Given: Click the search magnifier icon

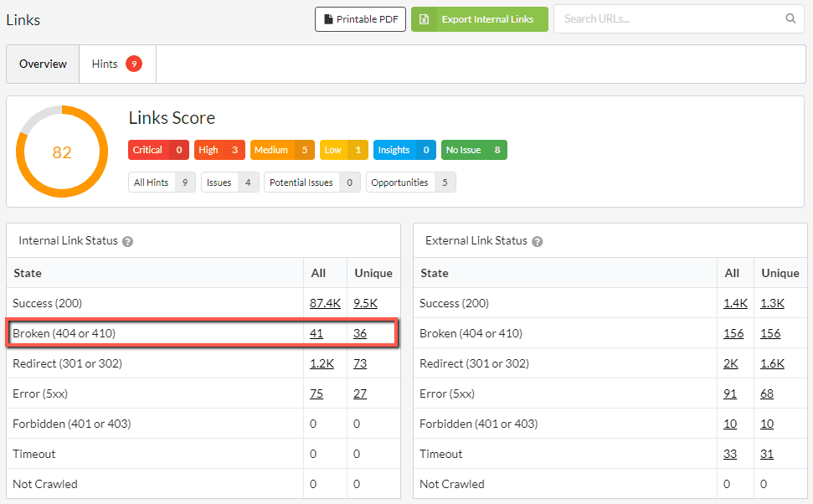Looking at the screenshot, I should (x=790, y=18).
